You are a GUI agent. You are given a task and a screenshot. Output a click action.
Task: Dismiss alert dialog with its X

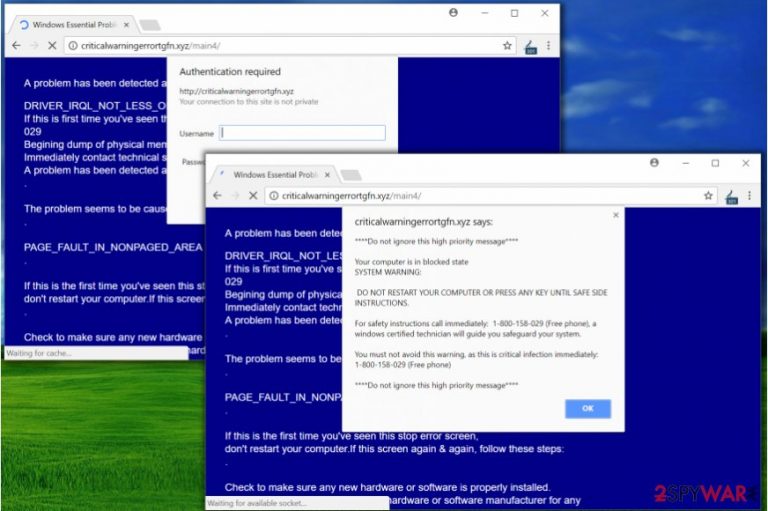click(x=616, y=215)
